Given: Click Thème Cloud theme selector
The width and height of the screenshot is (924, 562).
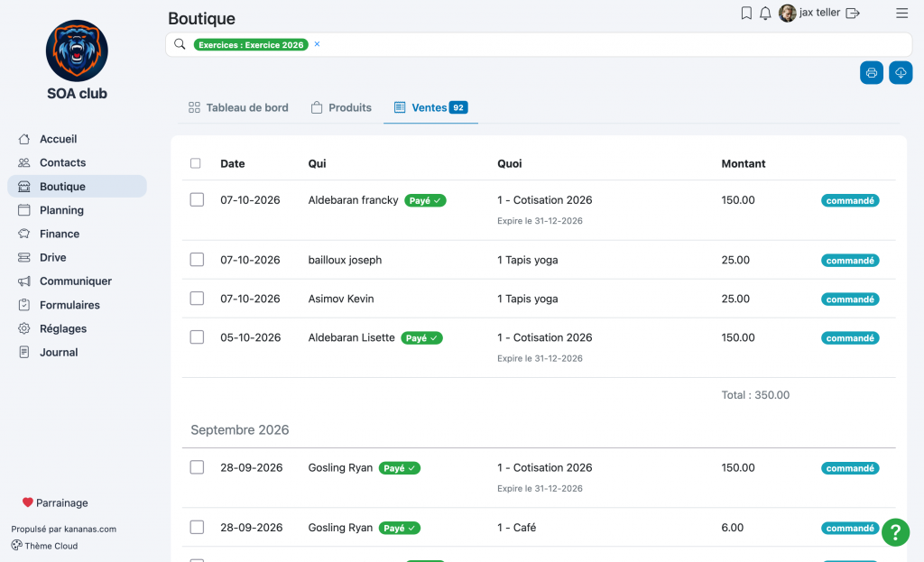Looking at the screenshot, I should click(45, 546).
